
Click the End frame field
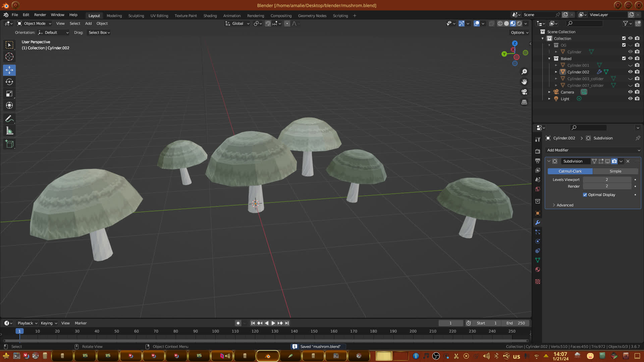click(516, 323)
